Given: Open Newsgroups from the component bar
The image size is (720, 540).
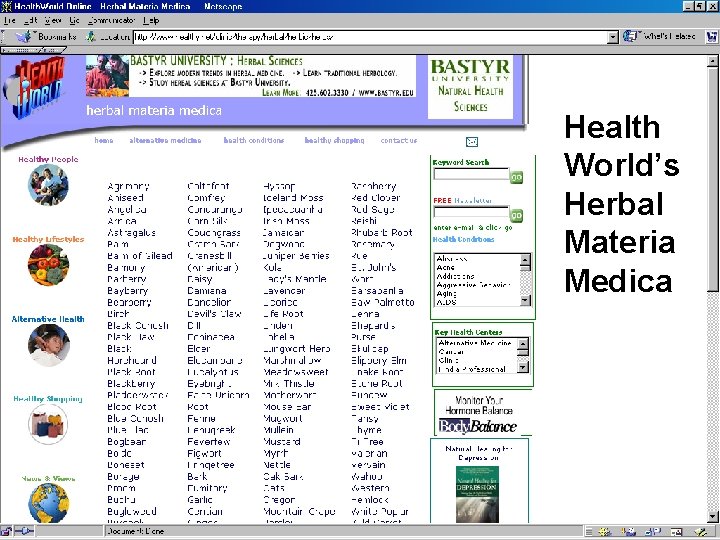Looking at the screenshot, I should coord(652,532).
